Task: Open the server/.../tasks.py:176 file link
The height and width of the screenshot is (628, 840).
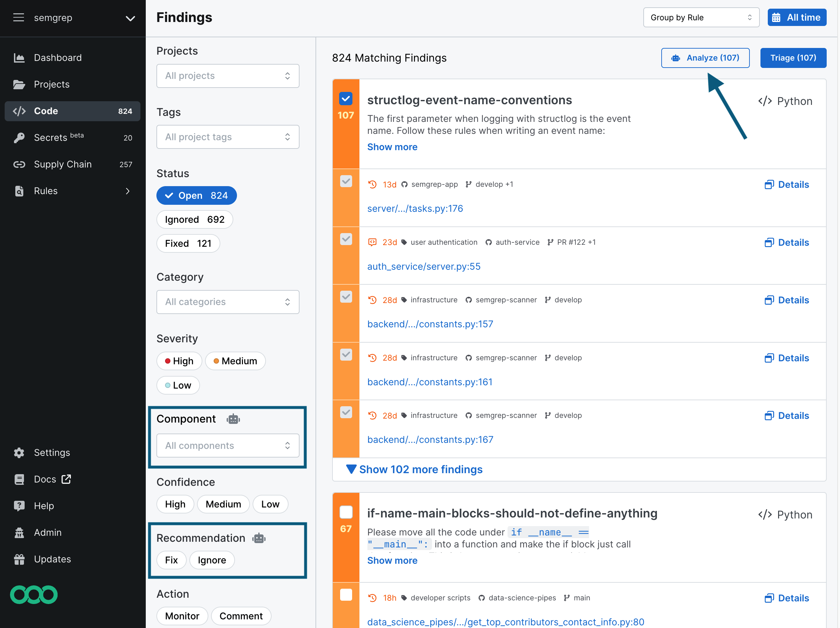Action: (415, 208)
